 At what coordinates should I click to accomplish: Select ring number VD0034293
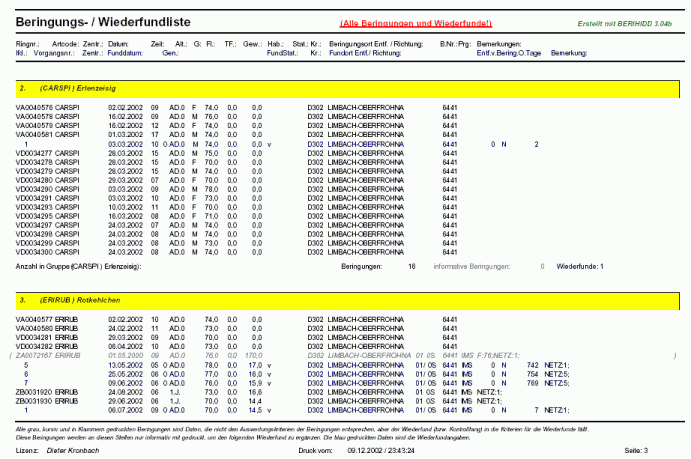[x=34, y=207]
